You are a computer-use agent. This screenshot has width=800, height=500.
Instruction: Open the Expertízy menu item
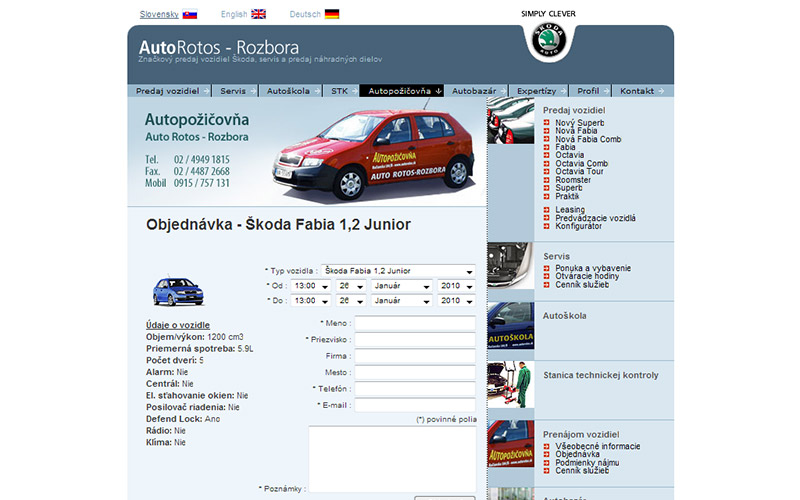pyautogui.click(x=539, y=91)
